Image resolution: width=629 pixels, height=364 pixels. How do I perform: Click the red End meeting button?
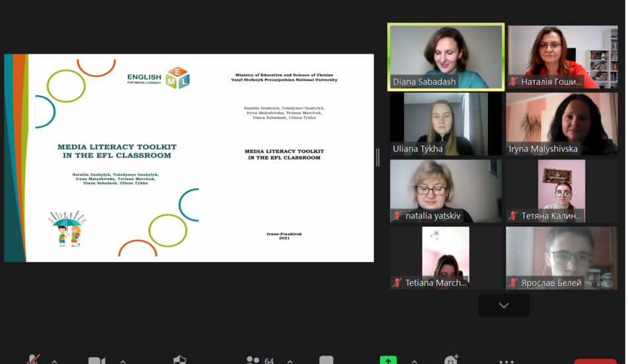pos(595,361)
